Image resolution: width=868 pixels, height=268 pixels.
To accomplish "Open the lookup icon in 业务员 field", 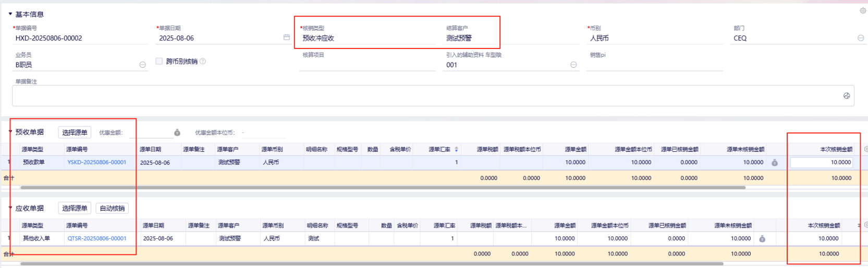I will [x=142, y=65].
